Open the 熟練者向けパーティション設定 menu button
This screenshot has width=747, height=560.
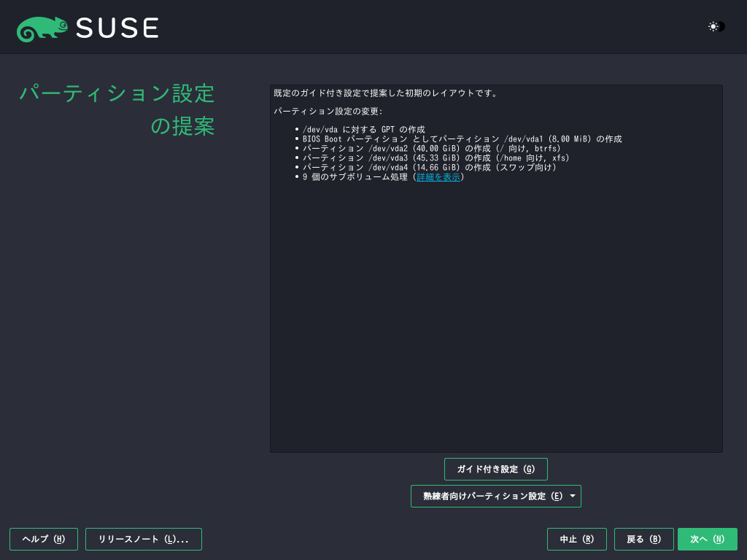489,497
